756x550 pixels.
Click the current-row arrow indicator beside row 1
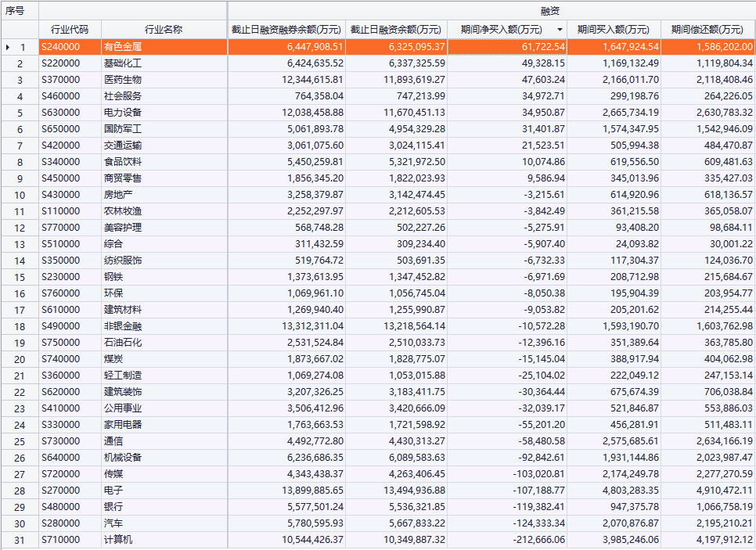click(x=8, y=48)
